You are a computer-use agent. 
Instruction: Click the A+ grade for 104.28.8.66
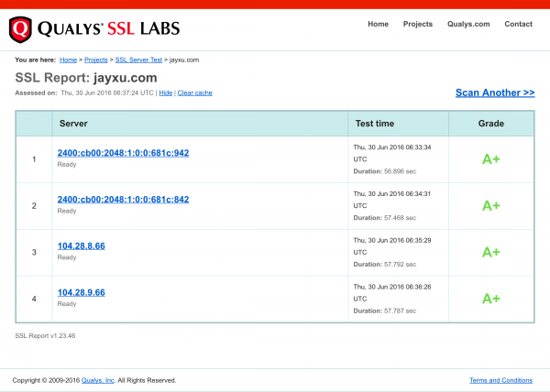tap(490, 253)
